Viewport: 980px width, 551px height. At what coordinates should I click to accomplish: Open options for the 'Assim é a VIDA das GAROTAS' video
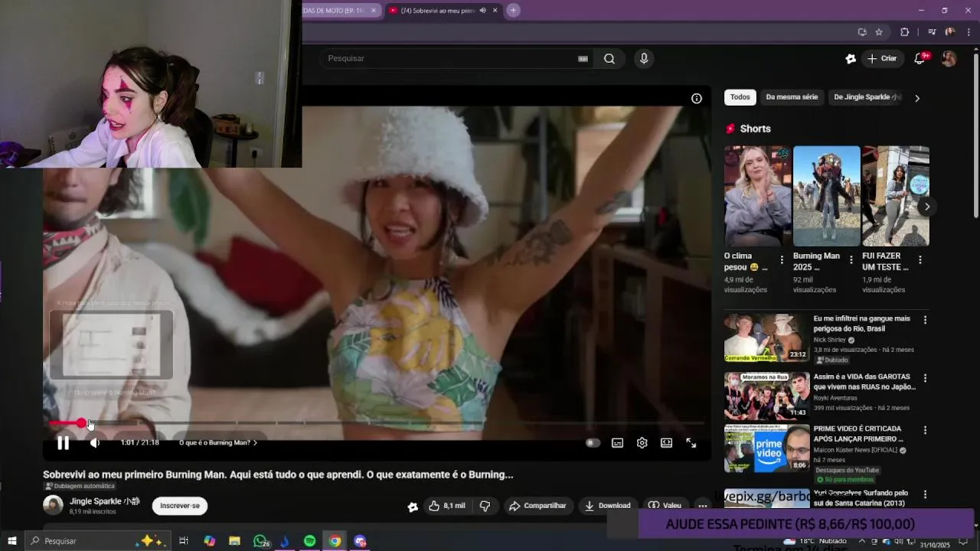point(925,378)
